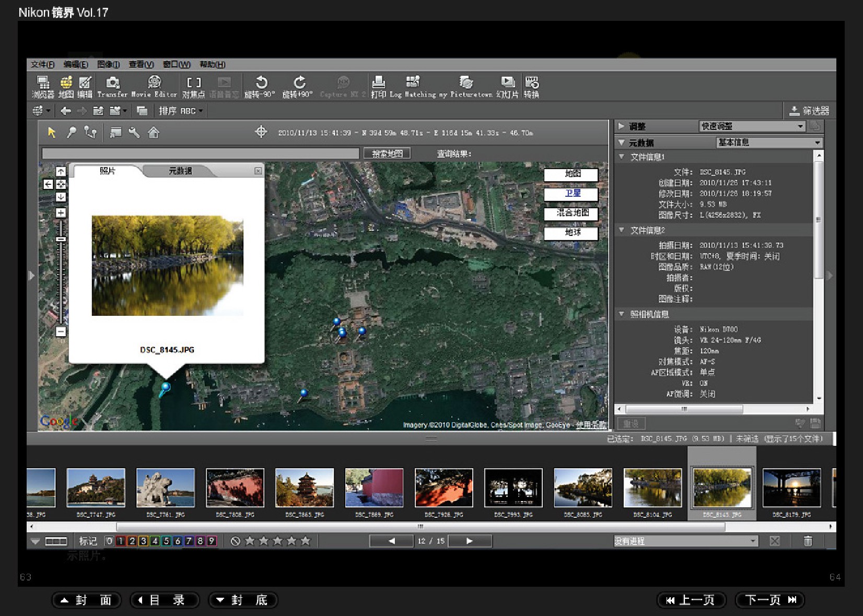Apply label 4 green
This screenshot has width=863, height=616.
pos(155,541)
